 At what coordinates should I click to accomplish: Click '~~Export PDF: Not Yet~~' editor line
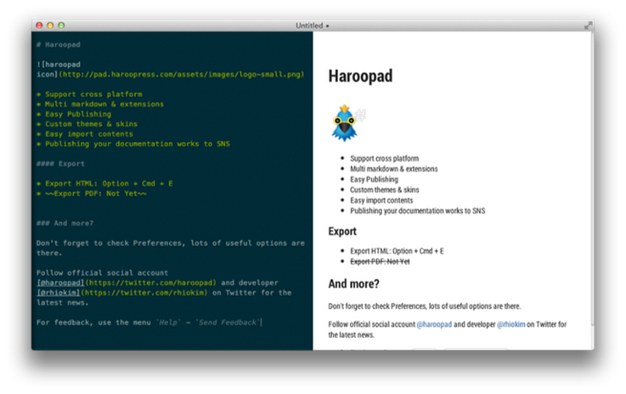point(91,194)
